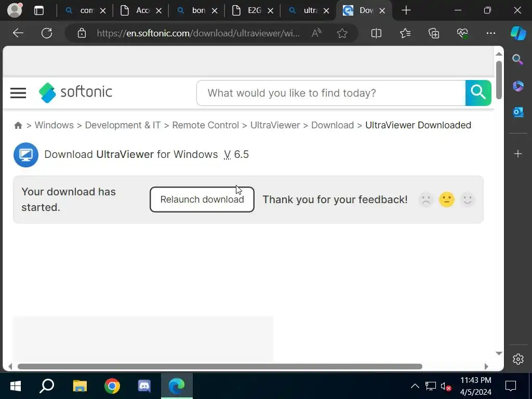Open Edge Settings and more menu
Viewport: 532px width, 399px height.
point(490,33)
